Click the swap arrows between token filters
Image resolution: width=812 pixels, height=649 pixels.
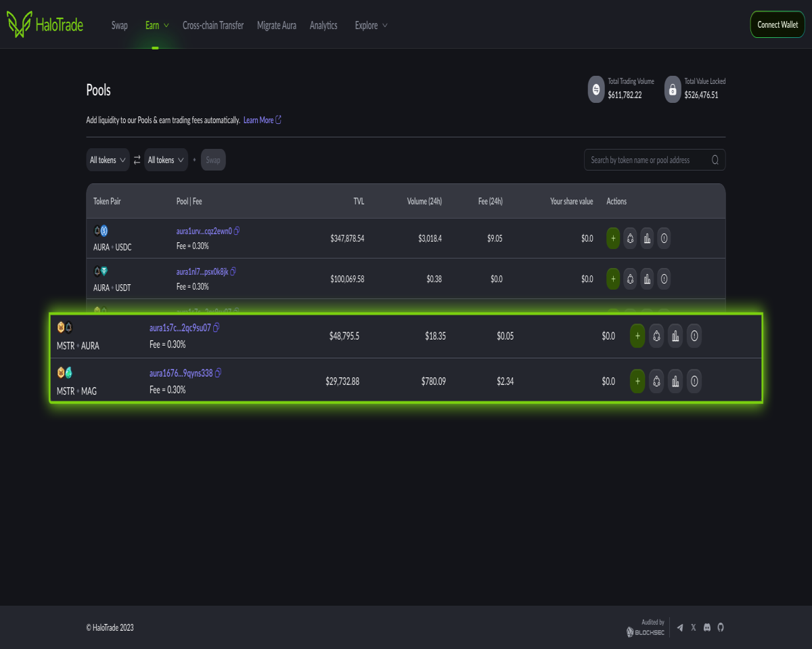pyautogui.click(x=137, y=160)
